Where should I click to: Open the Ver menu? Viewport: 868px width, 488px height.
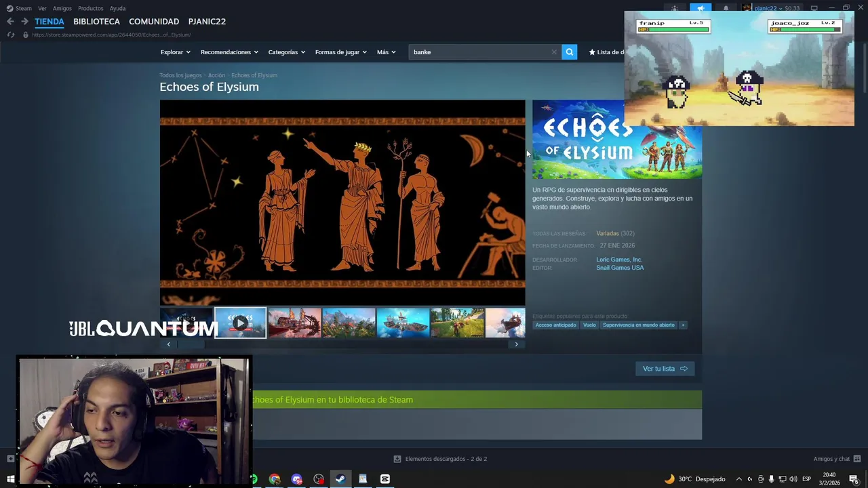42,8
